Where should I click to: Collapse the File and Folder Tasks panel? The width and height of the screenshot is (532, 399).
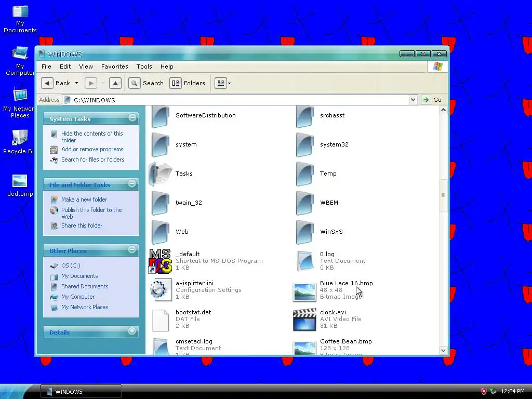[132, 184]
